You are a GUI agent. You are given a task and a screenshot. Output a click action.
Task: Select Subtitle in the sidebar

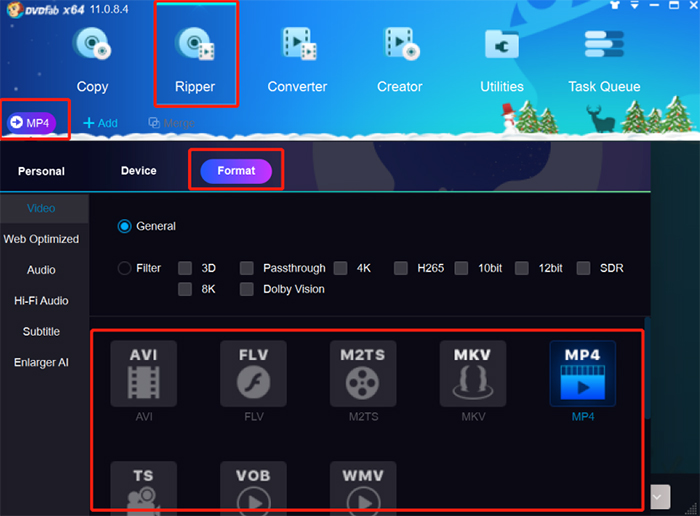(x=41, y=331)
